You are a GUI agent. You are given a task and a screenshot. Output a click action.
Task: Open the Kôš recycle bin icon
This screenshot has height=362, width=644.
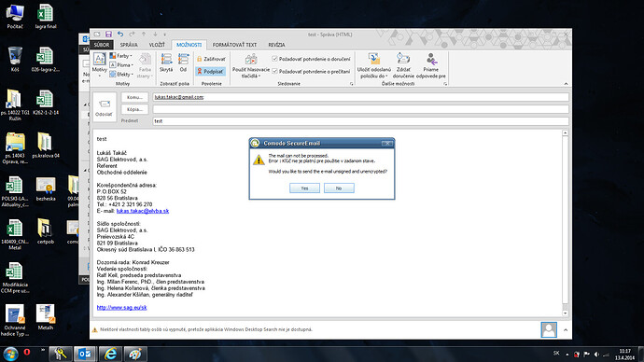pos(15,60)
